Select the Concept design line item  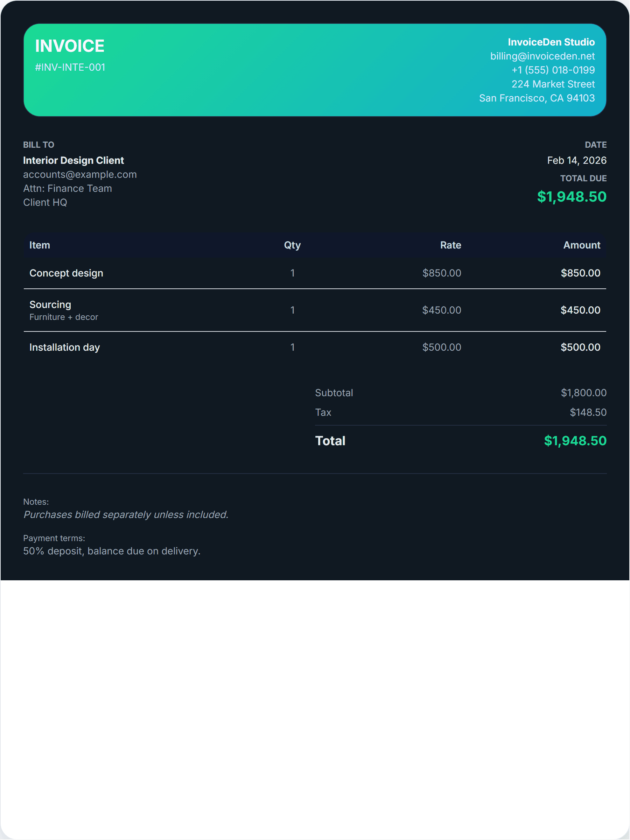tap(66, 273)
